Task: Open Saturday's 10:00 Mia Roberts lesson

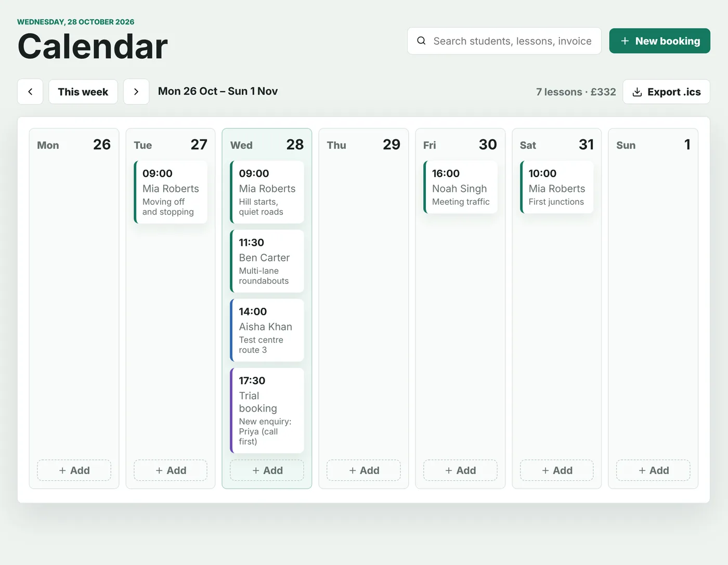Action: pos(557,187)
